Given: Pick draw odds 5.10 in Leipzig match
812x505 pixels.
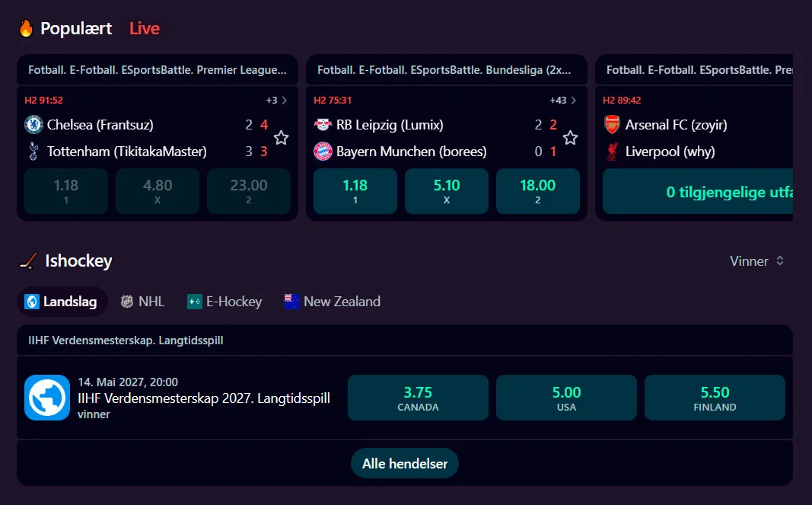Looking at the screenshot, I should 447,191.
